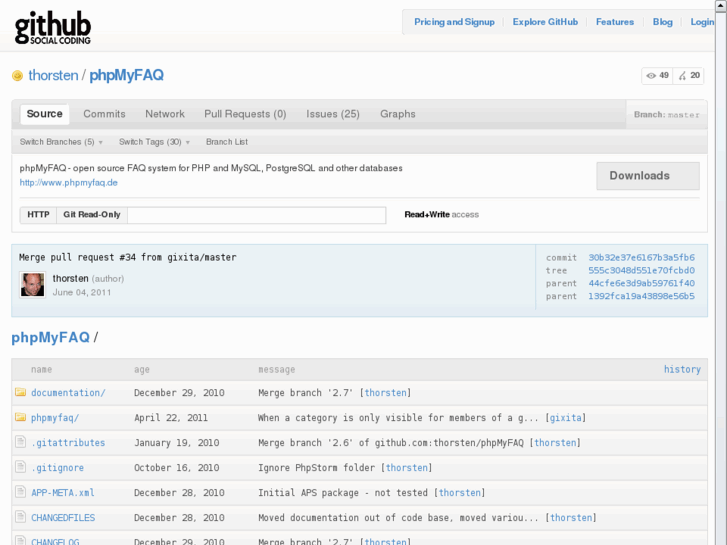Open the phpmyfaq.de website link

pos(69,182)
